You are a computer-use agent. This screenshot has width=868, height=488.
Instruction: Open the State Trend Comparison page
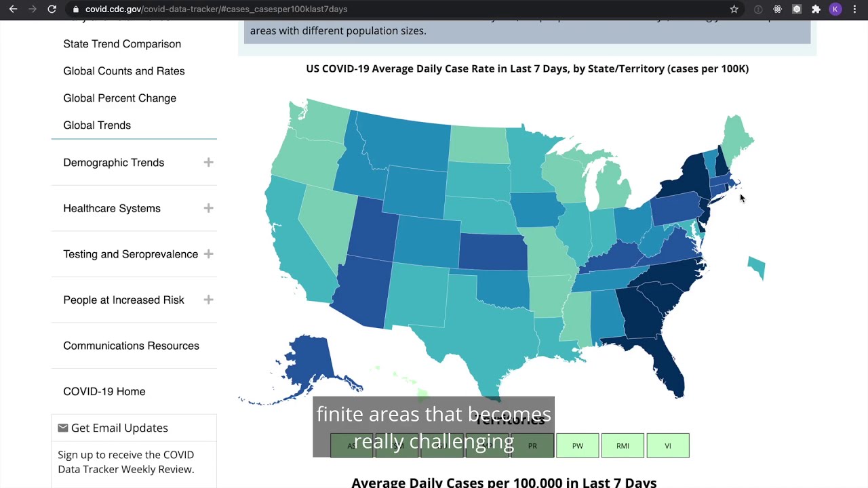(x=122, y=44)
